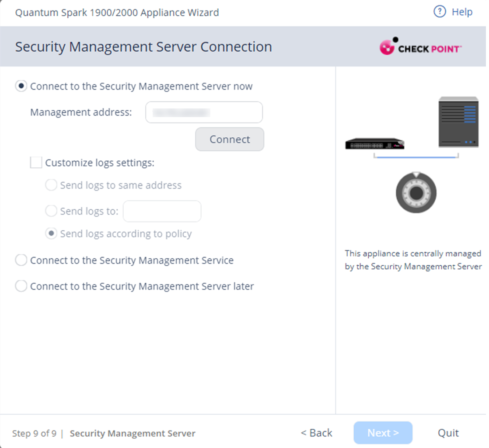Screen dimensions: 489x448
Task: Click the Help question mark icon
Action: pos(440,12)
